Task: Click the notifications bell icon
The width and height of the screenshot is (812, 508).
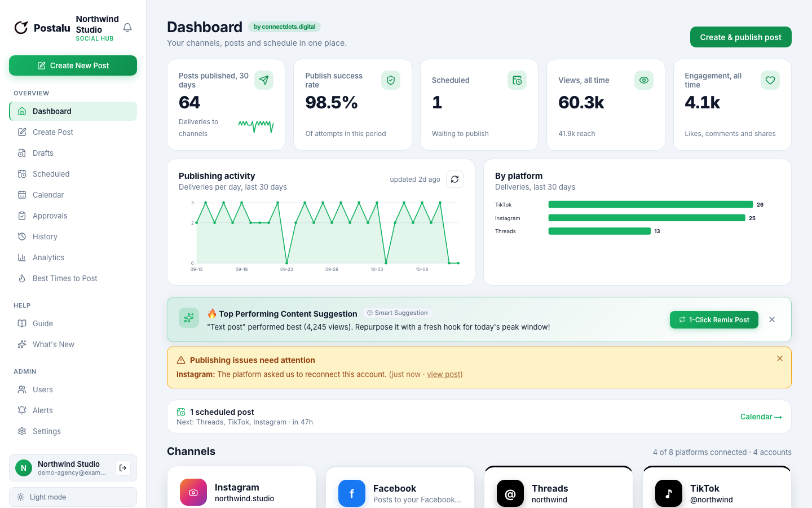Action: [x=127, y=28]
